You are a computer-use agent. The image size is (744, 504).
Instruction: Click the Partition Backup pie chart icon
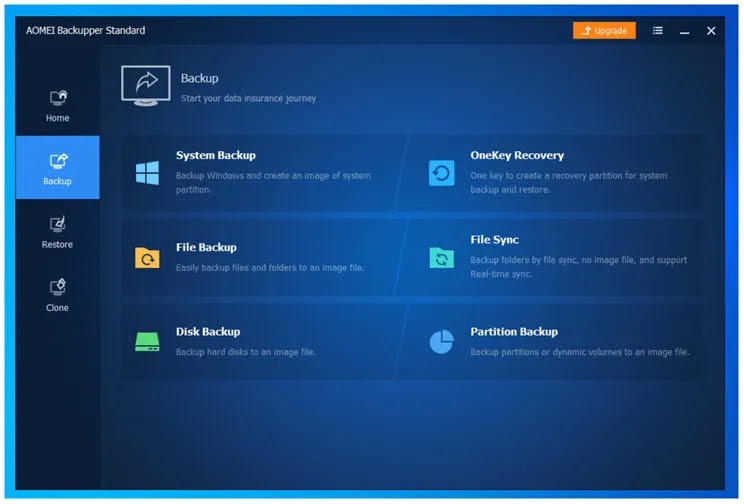click(441, 342)
